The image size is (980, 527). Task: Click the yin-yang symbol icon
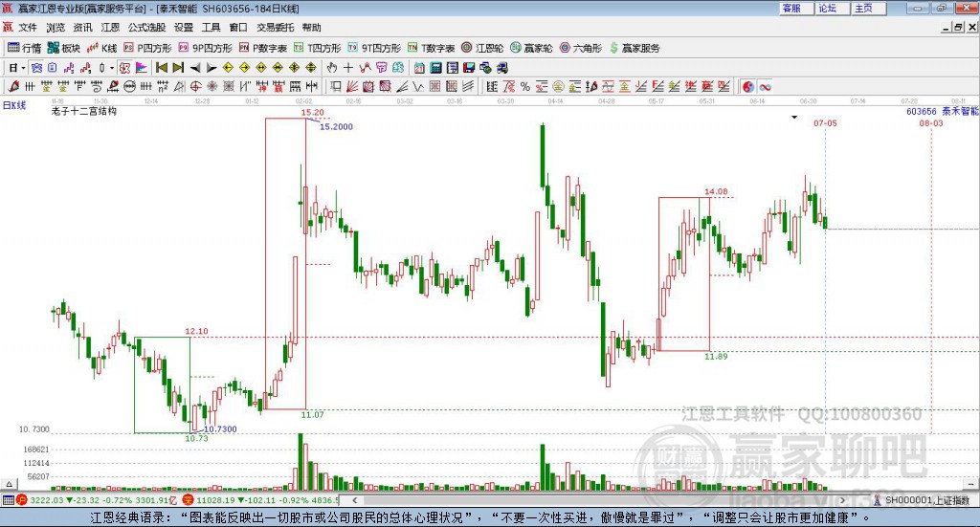pyautogui.click(x=748, y=86)
